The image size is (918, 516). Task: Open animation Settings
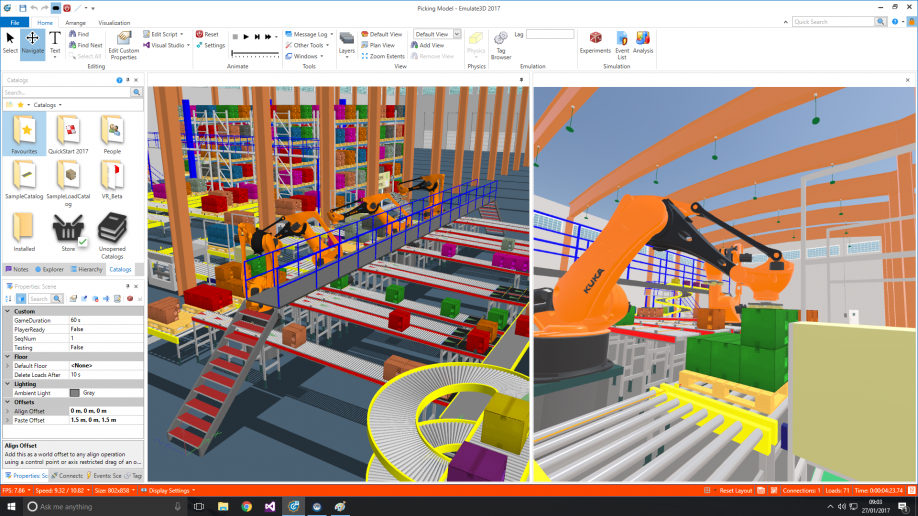tap(210, 45)
